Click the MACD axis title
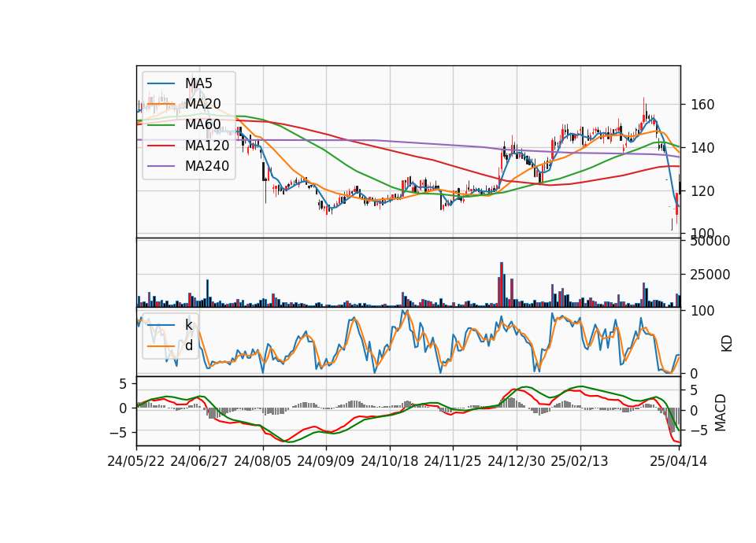Screen dimensions: 756x543 (x=721, y=413)
